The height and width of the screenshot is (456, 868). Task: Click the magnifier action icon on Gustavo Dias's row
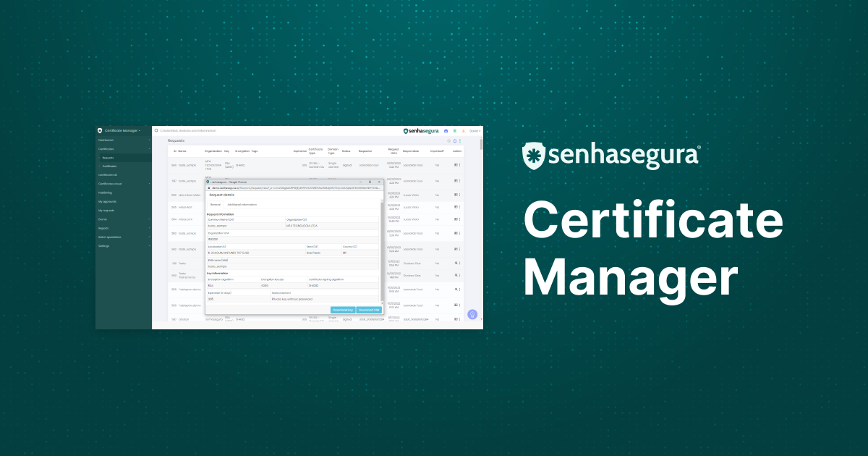pos(454,263)
